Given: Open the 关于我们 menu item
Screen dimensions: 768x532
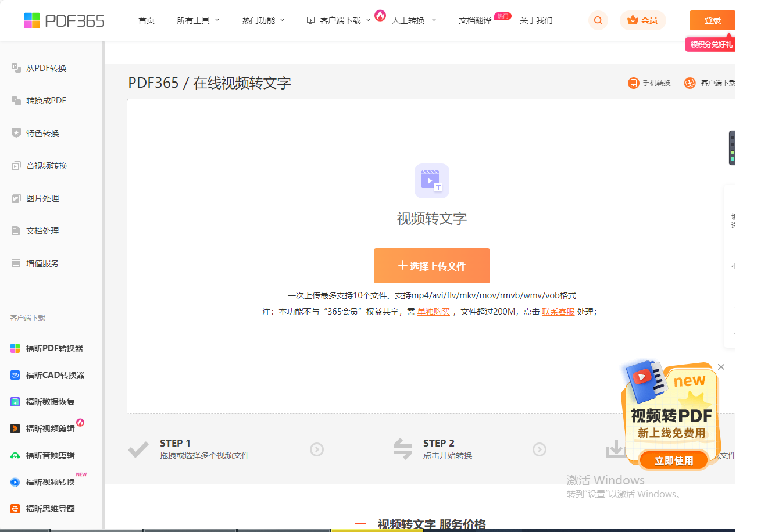Looking at the screenshot, I should click(536, 20).
